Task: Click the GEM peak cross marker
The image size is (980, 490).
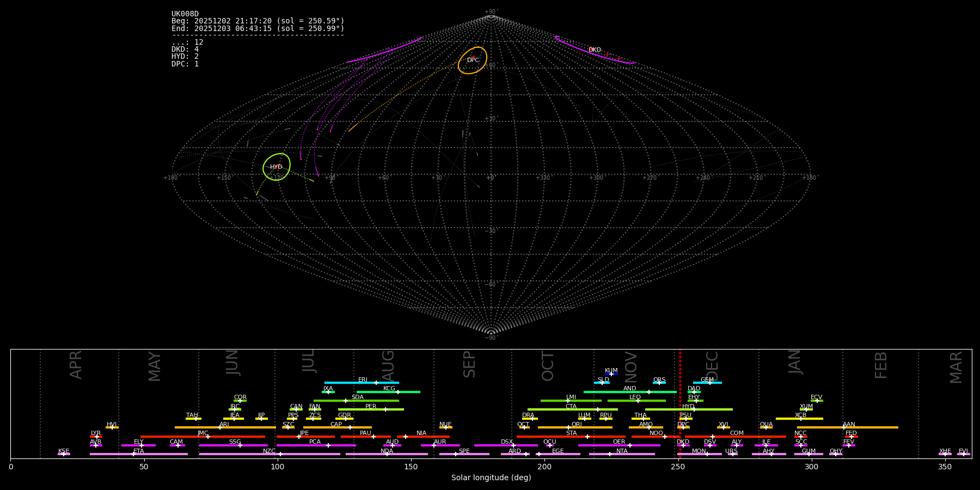Action: pos(709,383)
